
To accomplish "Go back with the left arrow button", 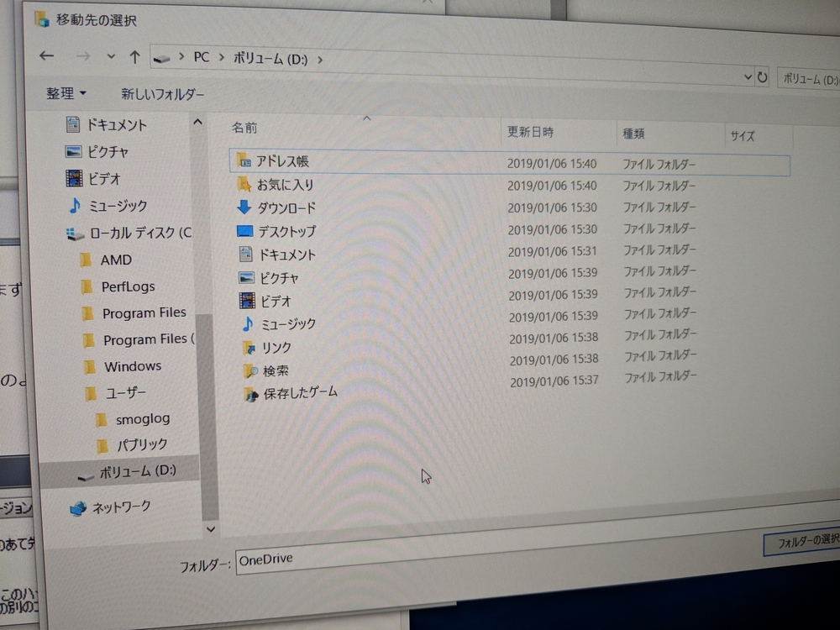I will (x=46, y=55).
